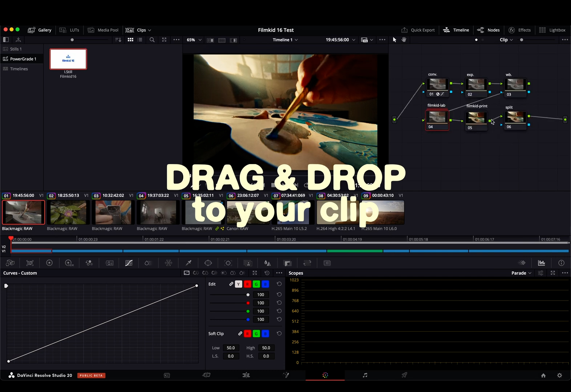The width and height of the screenshot is (571, 392).
Task: Open the Power Window palette
Action: (208, 263)
